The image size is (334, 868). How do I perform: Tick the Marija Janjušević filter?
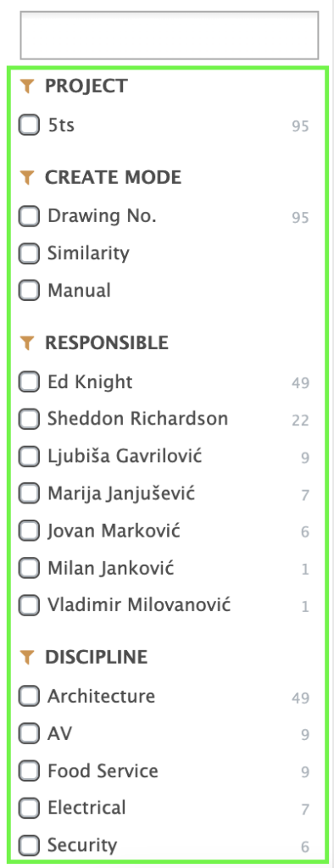29,493
